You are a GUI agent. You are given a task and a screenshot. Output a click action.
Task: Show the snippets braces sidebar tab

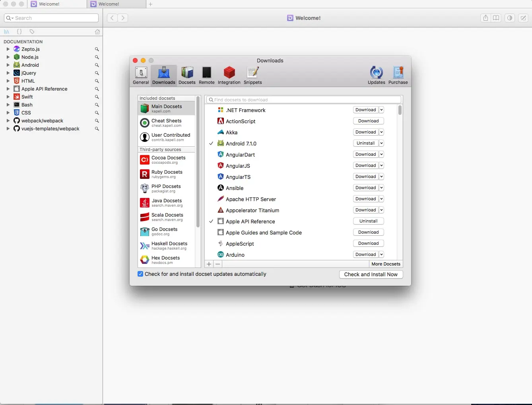point(19,32)
